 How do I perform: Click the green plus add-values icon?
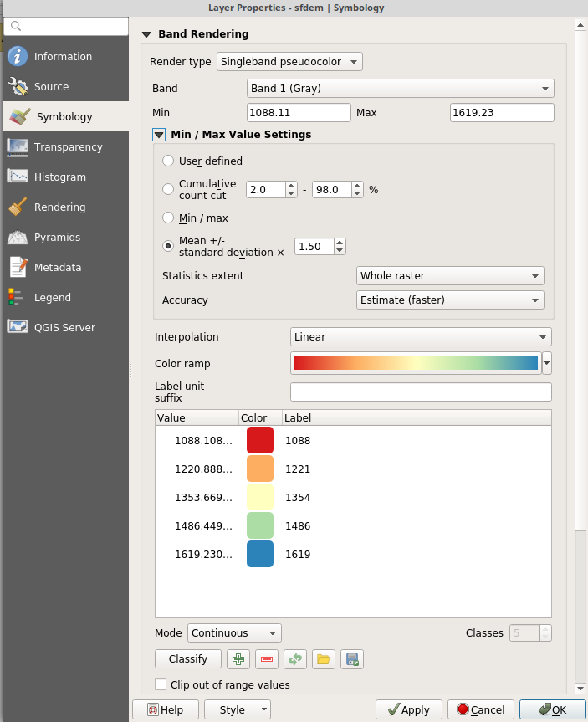pos(239,659)
